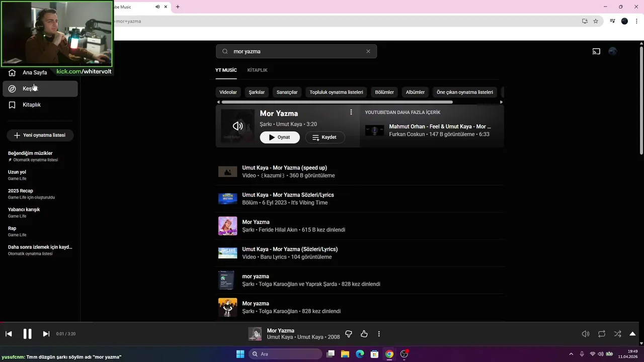Filter by Öne çıkan oynatma listeleri

[x=465, y=92]
